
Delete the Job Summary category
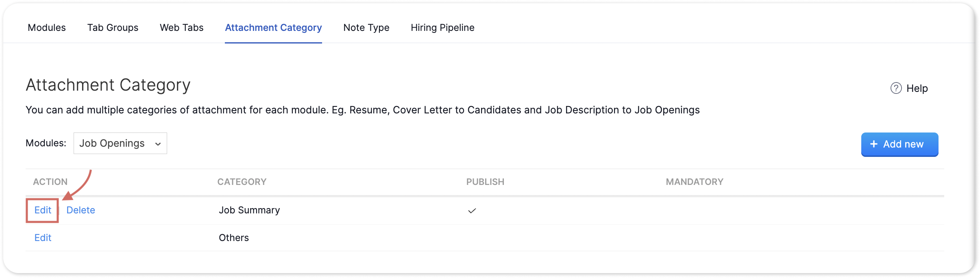pos(81,210)
